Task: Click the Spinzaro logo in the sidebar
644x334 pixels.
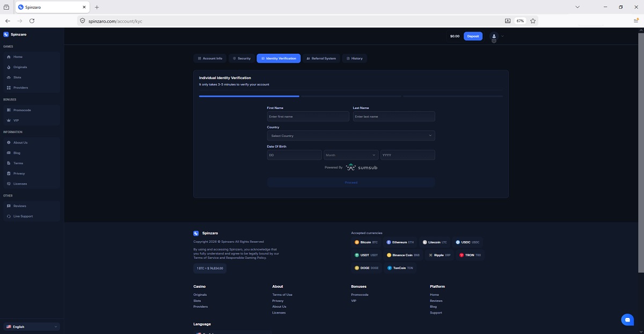Action: click(15, 34)
